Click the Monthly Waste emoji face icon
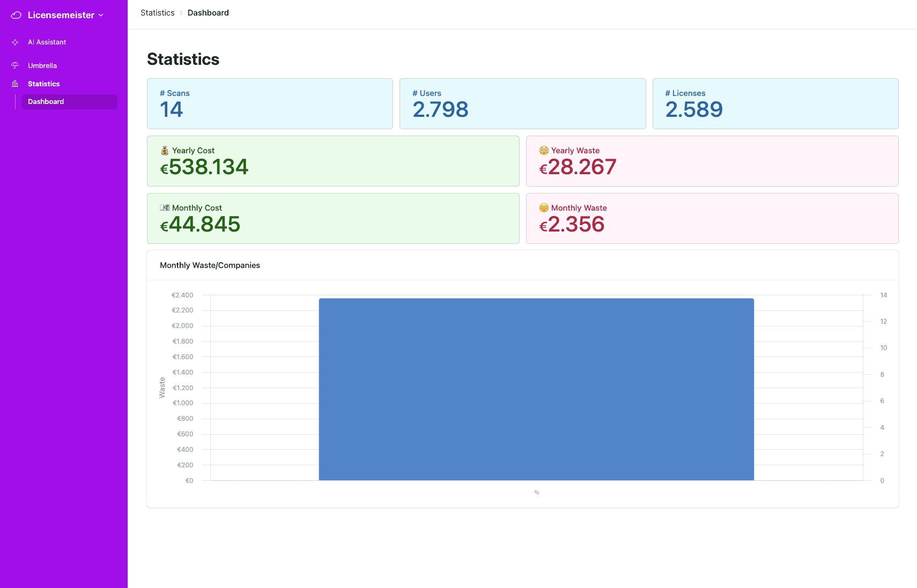Viewport: 917px width, 588px height. click(544, 208)
